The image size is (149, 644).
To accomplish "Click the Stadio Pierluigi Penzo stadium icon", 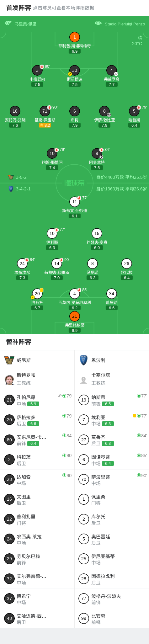I will coord(98,23).
